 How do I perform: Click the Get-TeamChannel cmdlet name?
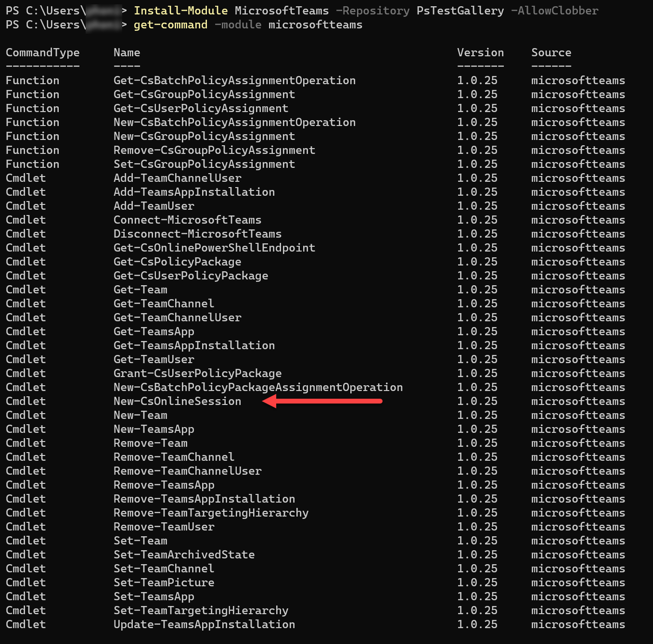(x=164, y=303)
